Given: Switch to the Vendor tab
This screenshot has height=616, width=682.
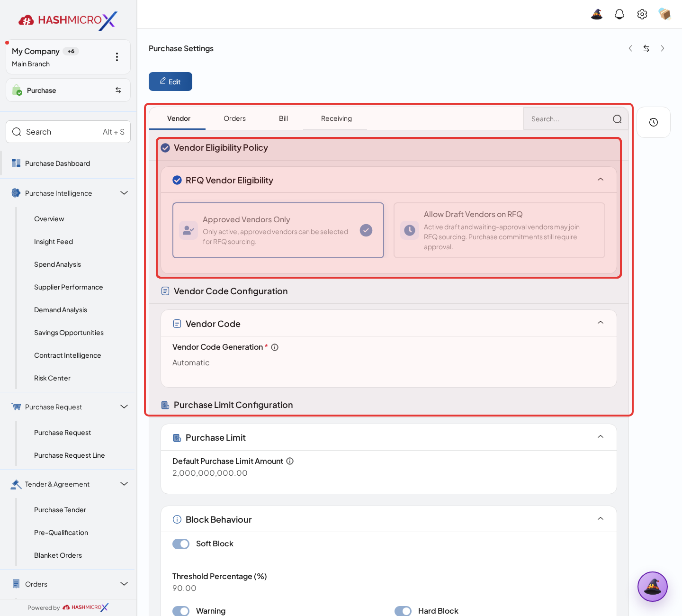Looking at the screenshot, I should click(179, 118).
